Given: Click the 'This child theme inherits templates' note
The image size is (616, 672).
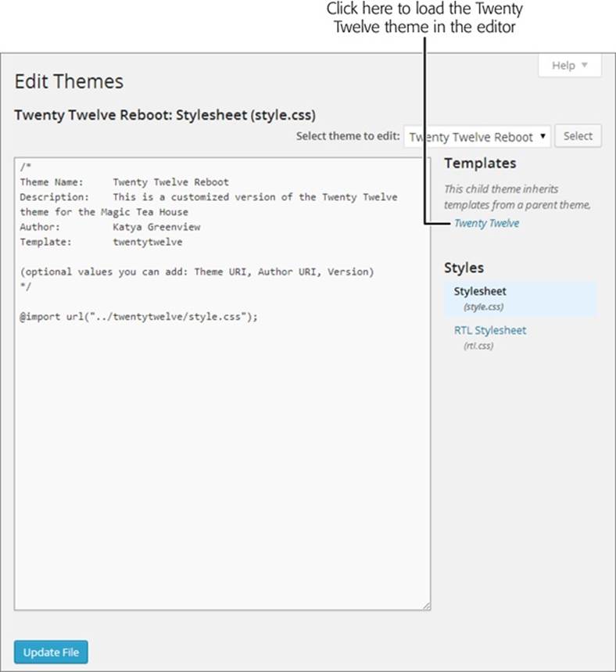Looking at the screenshot, I should (517, 197).
